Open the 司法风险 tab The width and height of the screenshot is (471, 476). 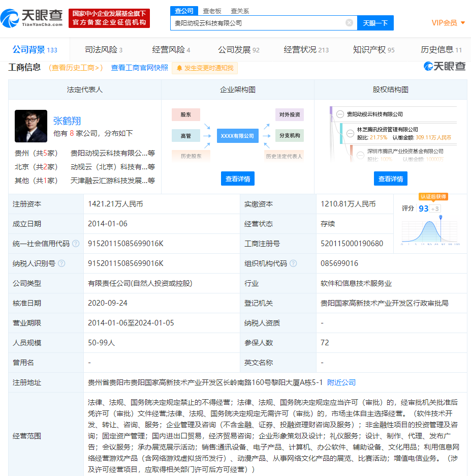pos(104,49)
